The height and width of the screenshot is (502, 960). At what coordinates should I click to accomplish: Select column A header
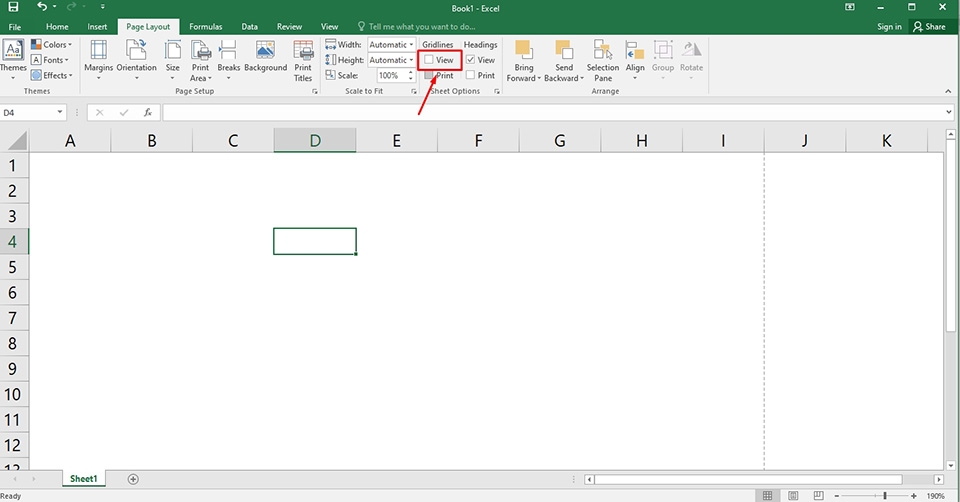[70, 141]
